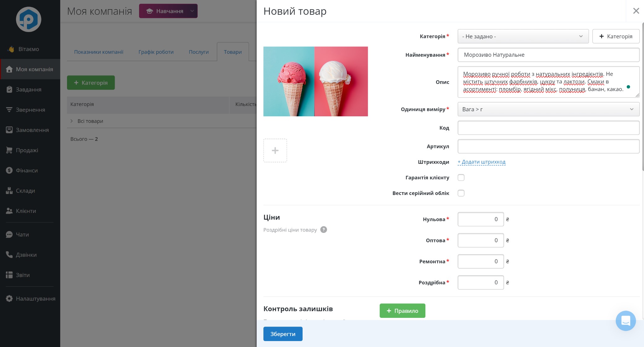Viewport: 644px width, 347px height.
Task: Expand the 'Всі товари' tree row
Action: pos(72,121)
